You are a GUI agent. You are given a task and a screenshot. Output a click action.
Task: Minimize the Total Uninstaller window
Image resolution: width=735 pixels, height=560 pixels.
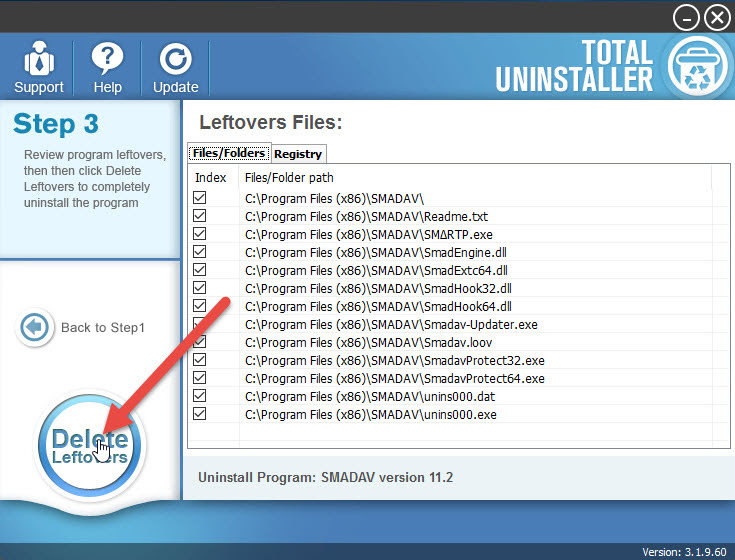tap(686, 18)
